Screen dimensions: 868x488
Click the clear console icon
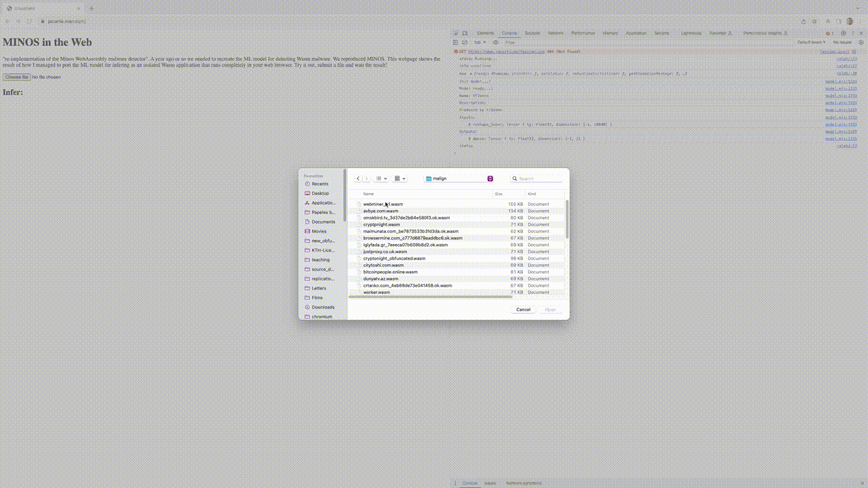465,42
